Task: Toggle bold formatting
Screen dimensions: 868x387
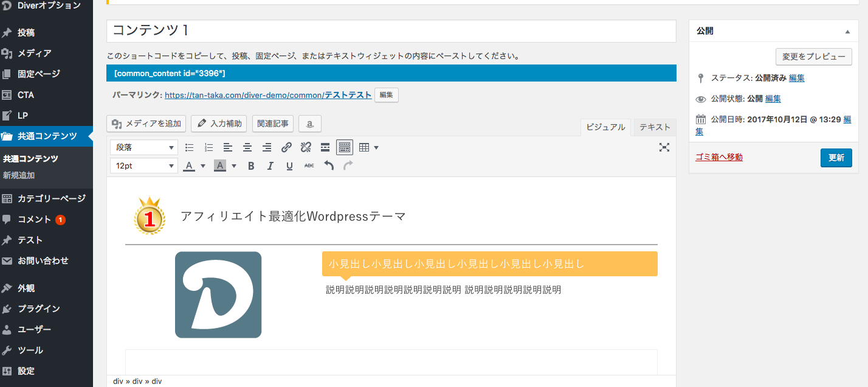Action: coord(251,166)
